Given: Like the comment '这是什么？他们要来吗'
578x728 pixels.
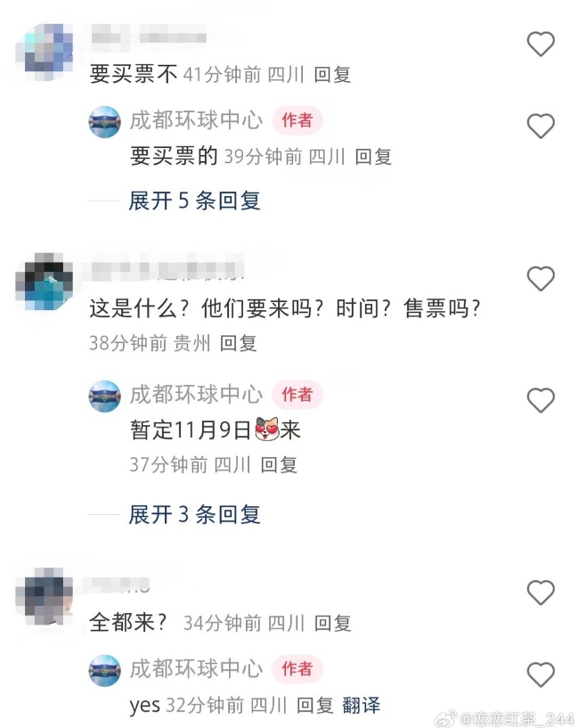Looking at the screenshot, I should [541, 279].
